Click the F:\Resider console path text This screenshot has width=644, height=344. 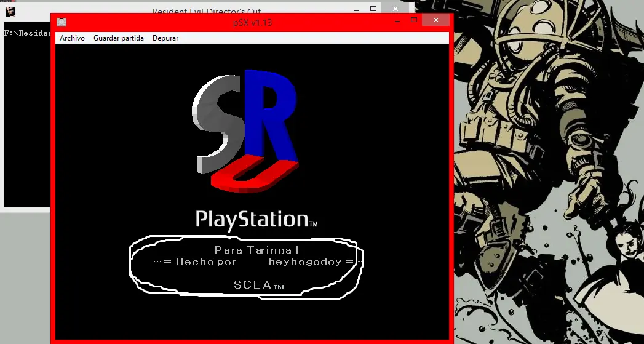pos(27,33)
